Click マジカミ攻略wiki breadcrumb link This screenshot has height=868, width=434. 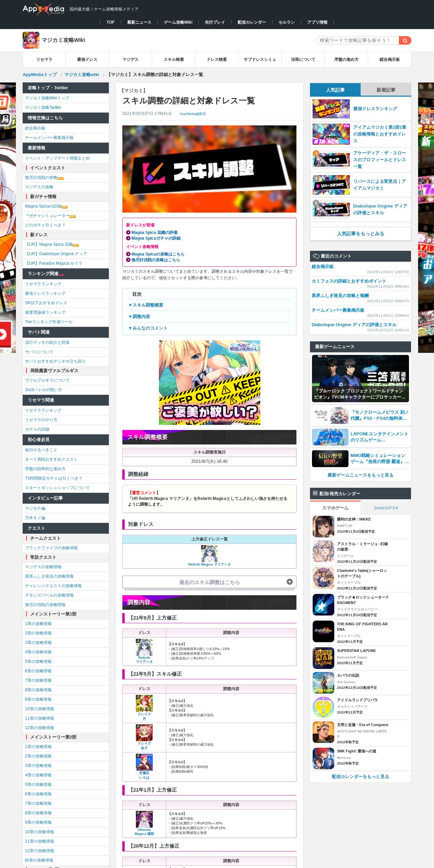[81, 75]
